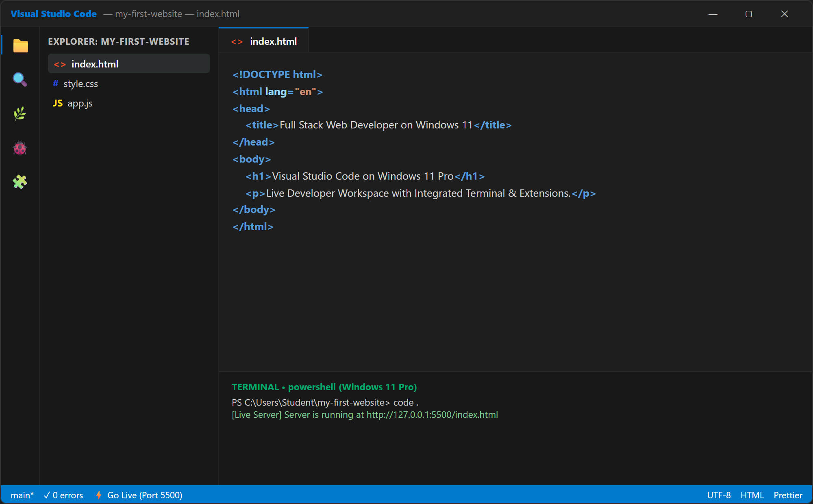Click the Prettier formatter status item
This screenshot has width=813, height=504.
pos(788,495)
